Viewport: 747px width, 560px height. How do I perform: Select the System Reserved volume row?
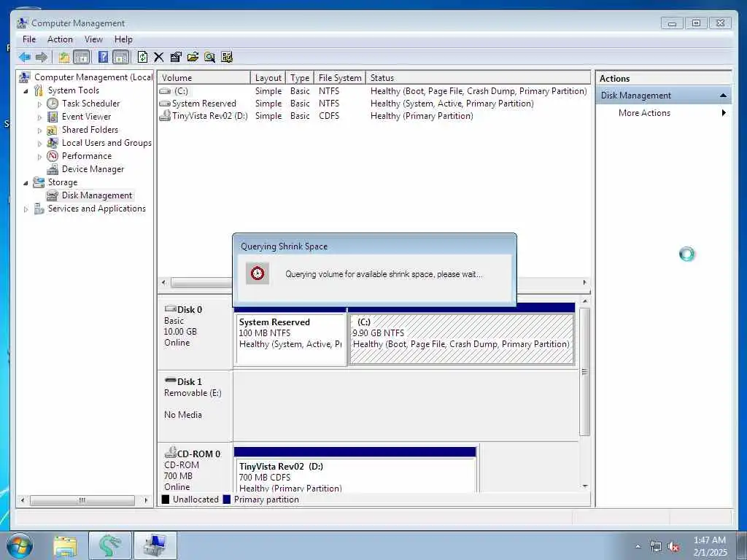373,104
